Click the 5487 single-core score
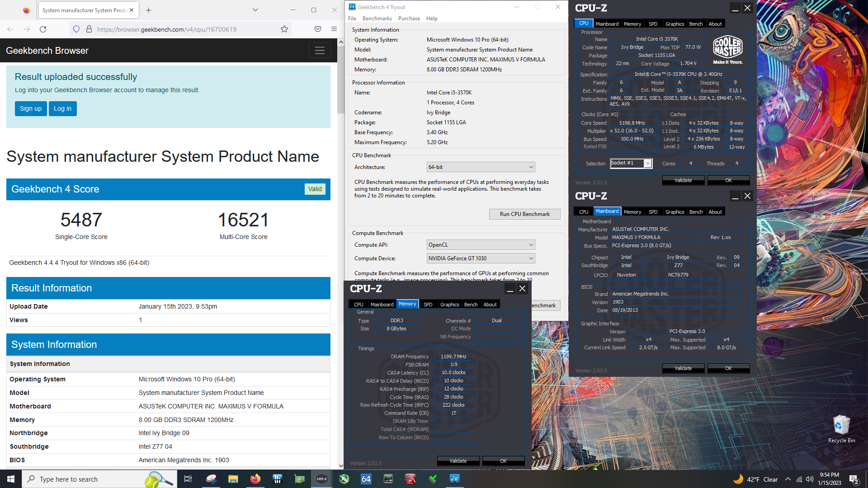The image size is (868, 488). coord(81,220)
